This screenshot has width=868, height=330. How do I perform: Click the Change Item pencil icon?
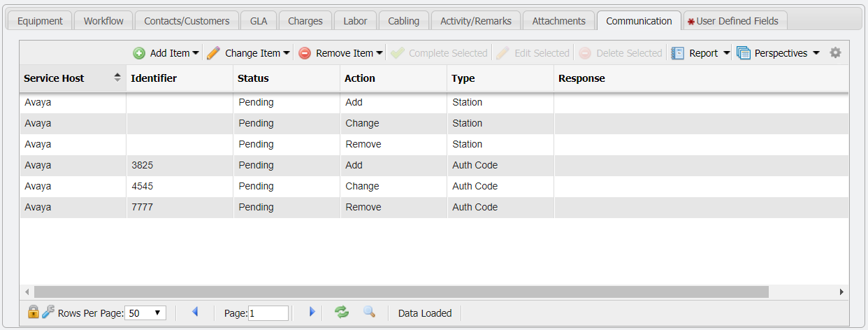coord(213,53)
